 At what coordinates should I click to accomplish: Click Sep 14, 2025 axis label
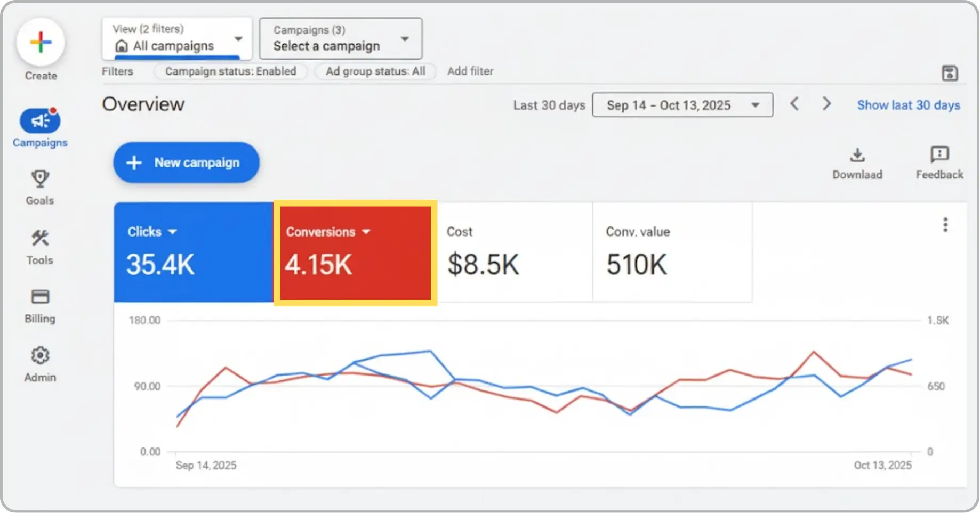click(206, 465)
